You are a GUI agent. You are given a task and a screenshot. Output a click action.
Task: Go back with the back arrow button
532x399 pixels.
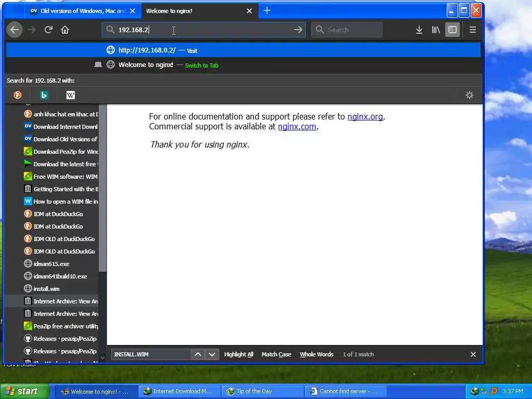(15, 30)
